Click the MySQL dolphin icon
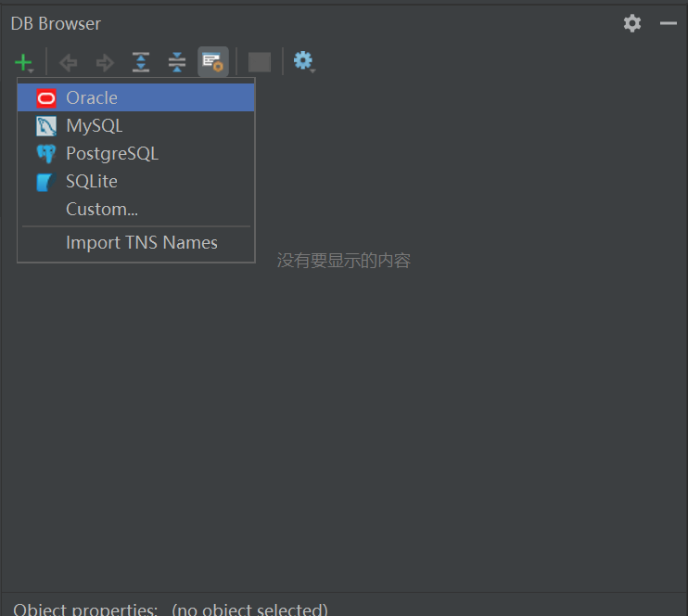 click(46, 126)
